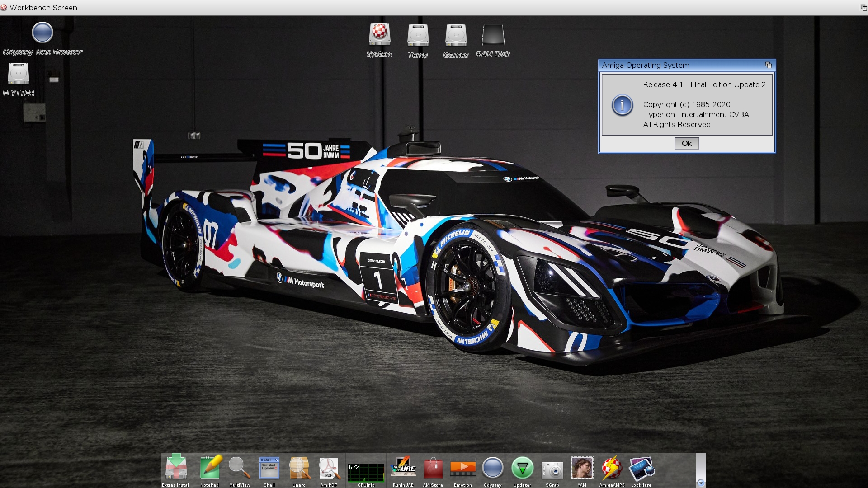Click the Amiga Operating System dialog depth gadget

click(x=768, y=65)
